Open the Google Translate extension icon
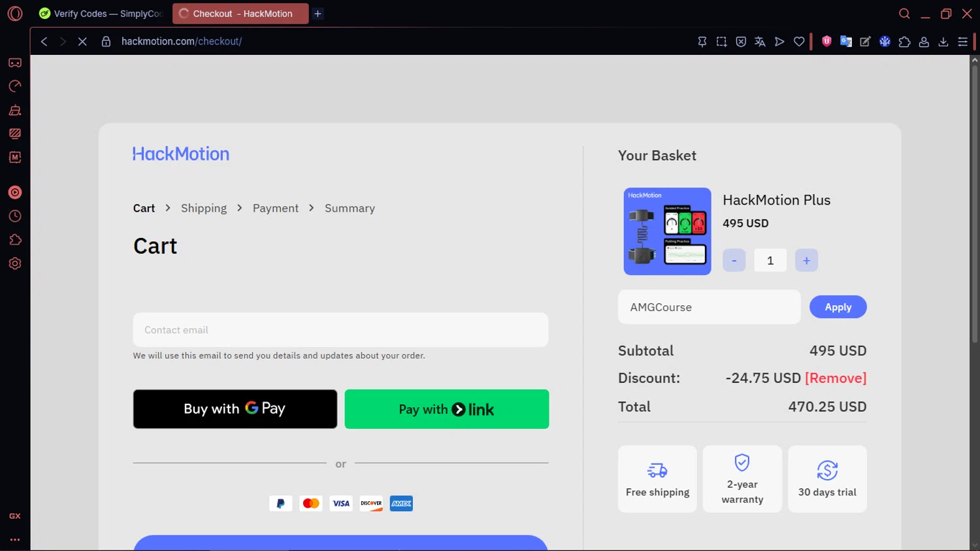 pos(846,41)
